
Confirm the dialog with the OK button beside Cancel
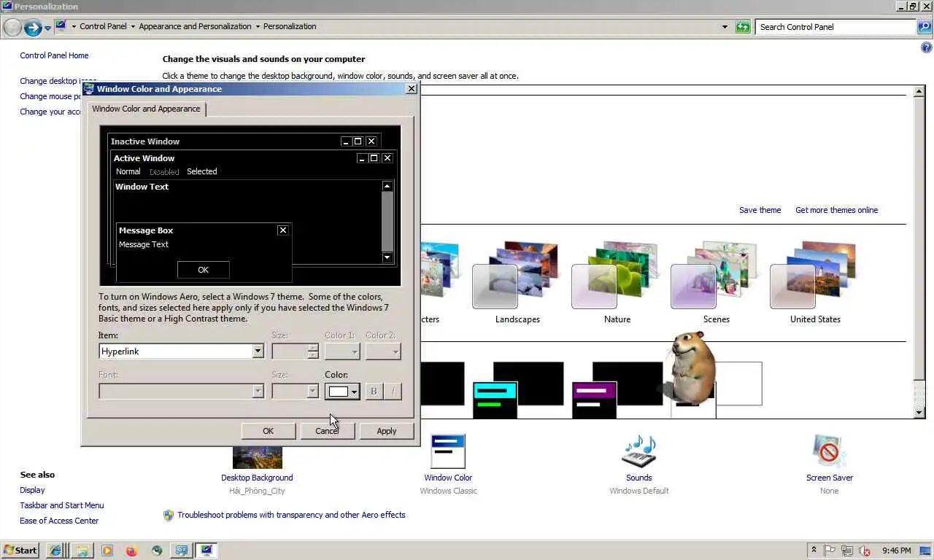(269, 431)
